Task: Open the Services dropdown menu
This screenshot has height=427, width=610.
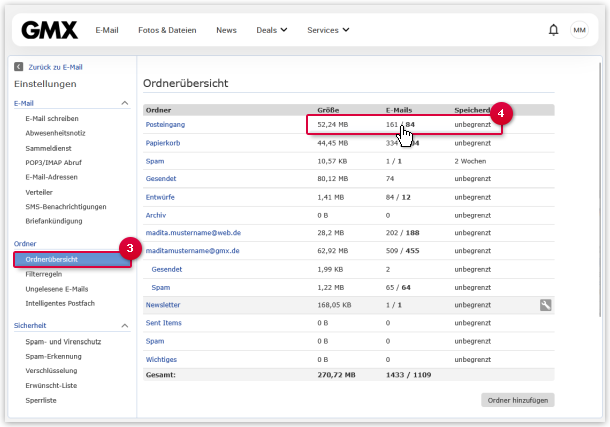Action: (x=328, y=30)
